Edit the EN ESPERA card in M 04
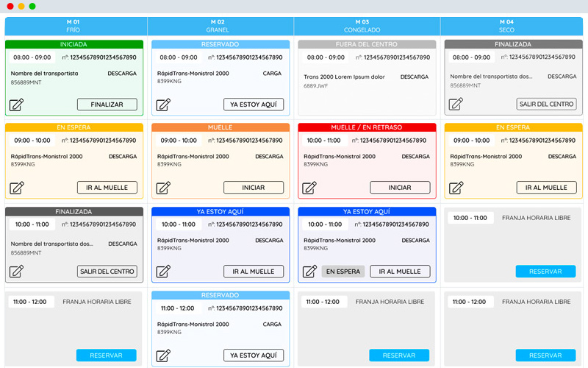Screen dimensions: 588x368 (x=456, y=188)
